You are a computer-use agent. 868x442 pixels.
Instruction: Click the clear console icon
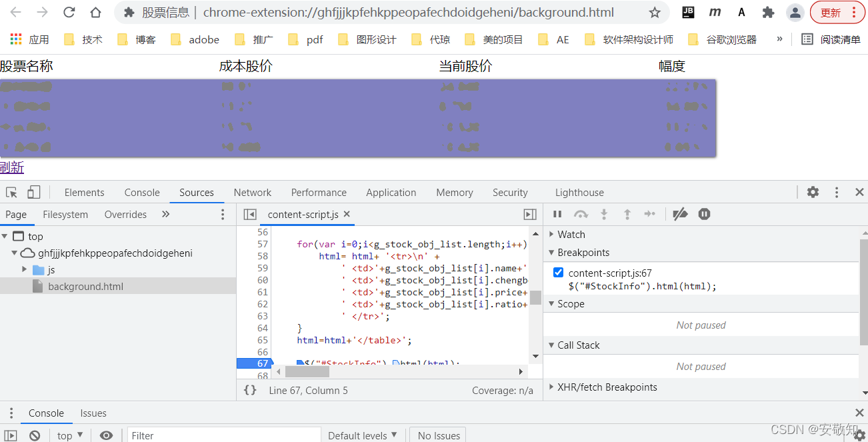pyautogui.click(x=35, y=435)
